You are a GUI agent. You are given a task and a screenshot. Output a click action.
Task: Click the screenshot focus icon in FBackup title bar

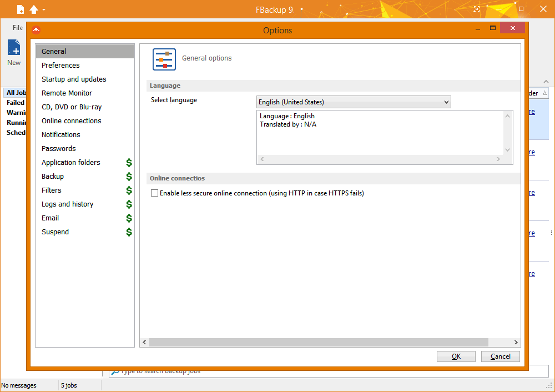tap(477, 9)
